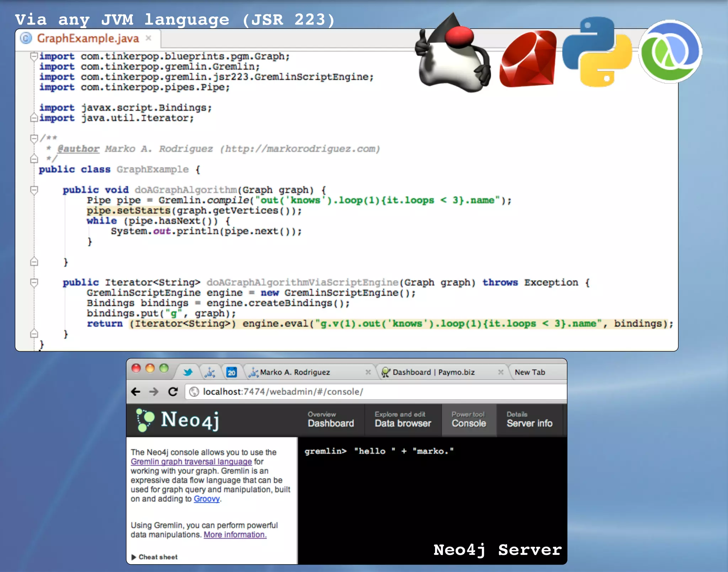728x572 pixels.
Task: Click the green zoom button of browser window
Action: pos(164,368)
